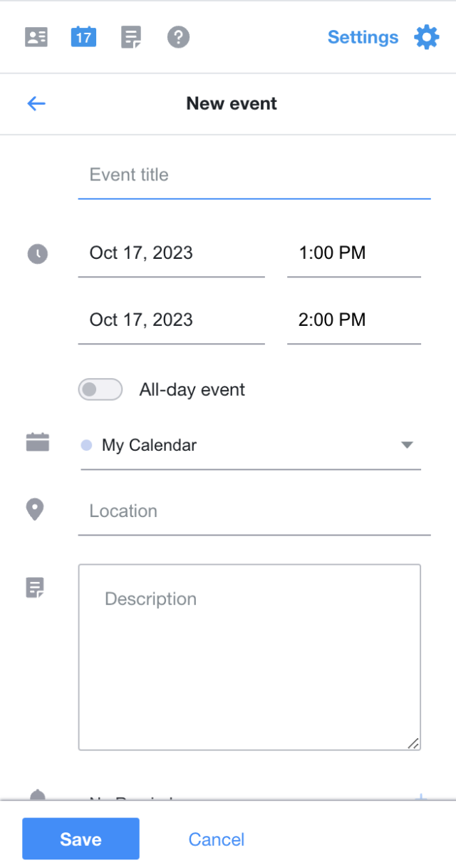Open the calendar date icon showing 17
The width and height of the screenshot is (456, 868).
83,36
